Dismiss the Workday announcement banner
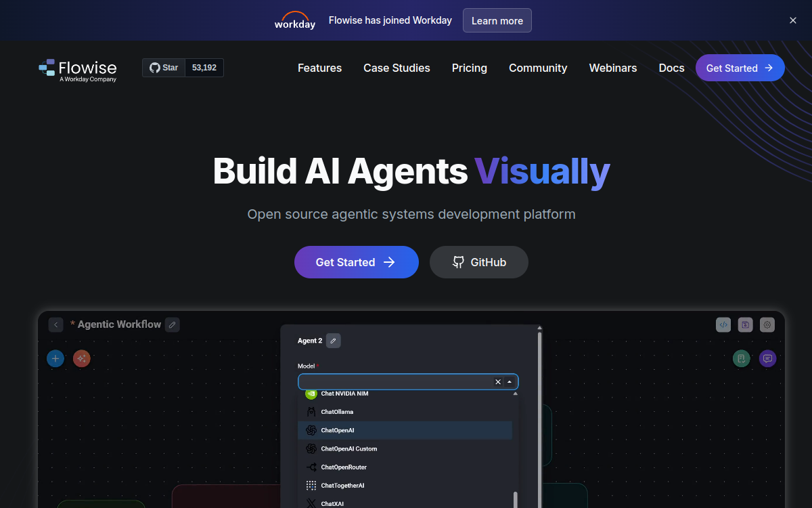 (x=793, y=20)
